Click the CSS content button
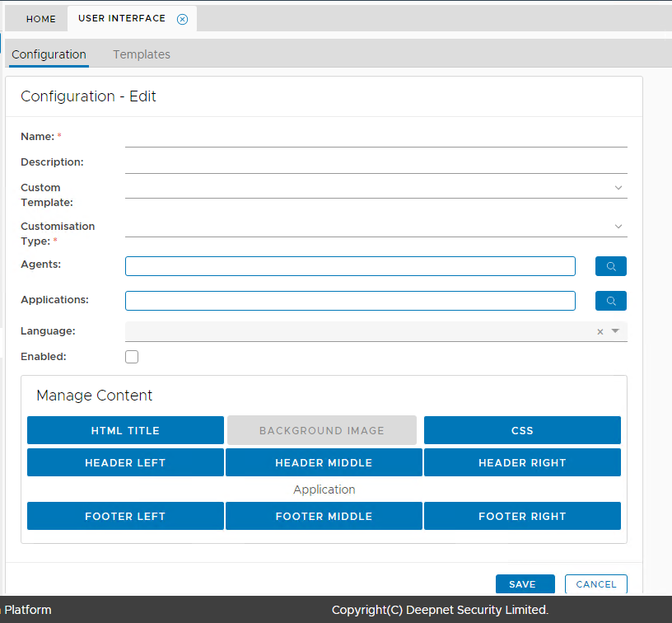Viewport: 672px width, 623px height. (522, 430)
